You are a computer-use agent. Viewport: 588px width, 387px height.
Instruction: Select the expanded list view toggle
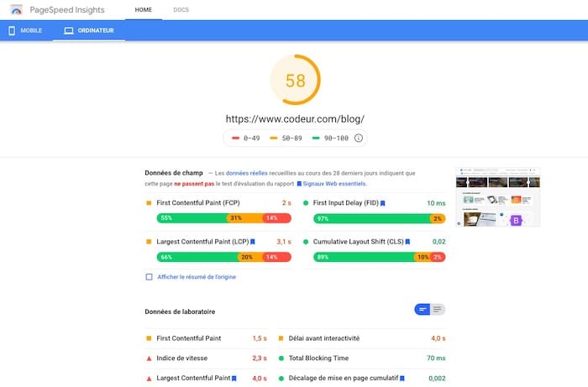point(438,310)
